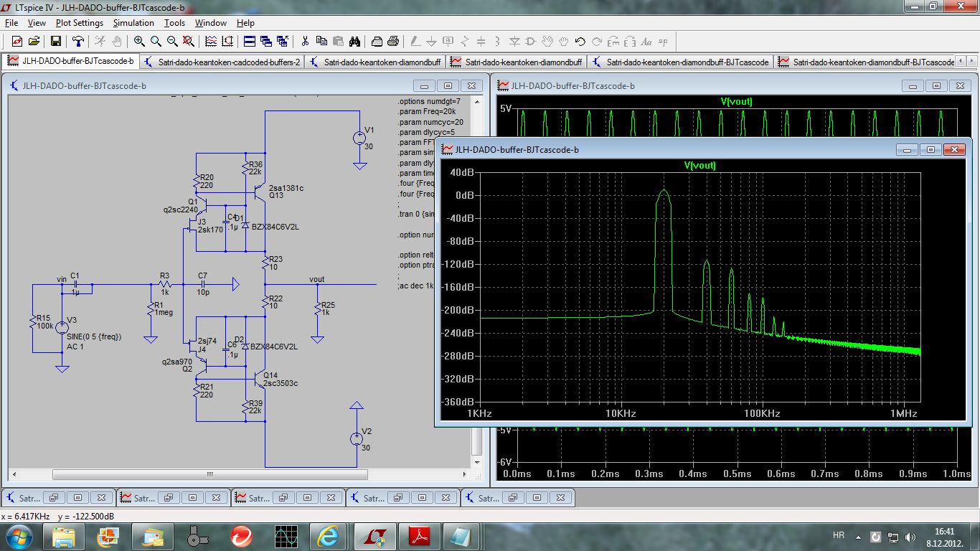
Task: Click the Find binoculars icon
Action: click(x=354, y=42)
